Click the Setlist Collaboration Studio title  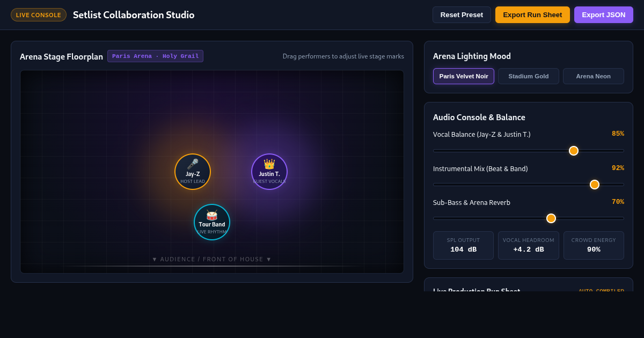click(x=134, y=15)
